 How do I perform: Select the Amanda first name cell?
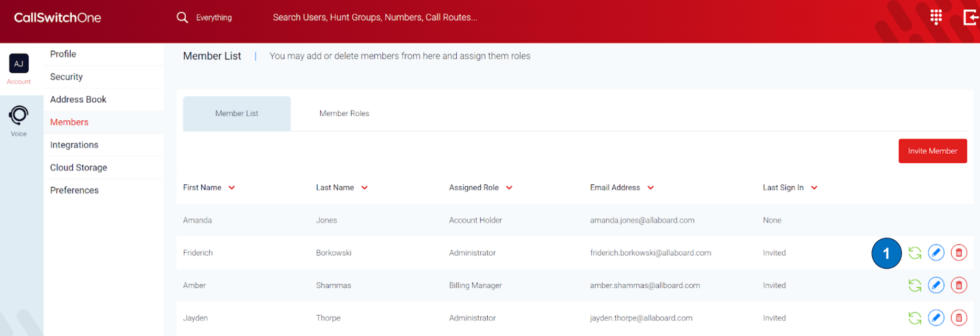tap(197, 220)
